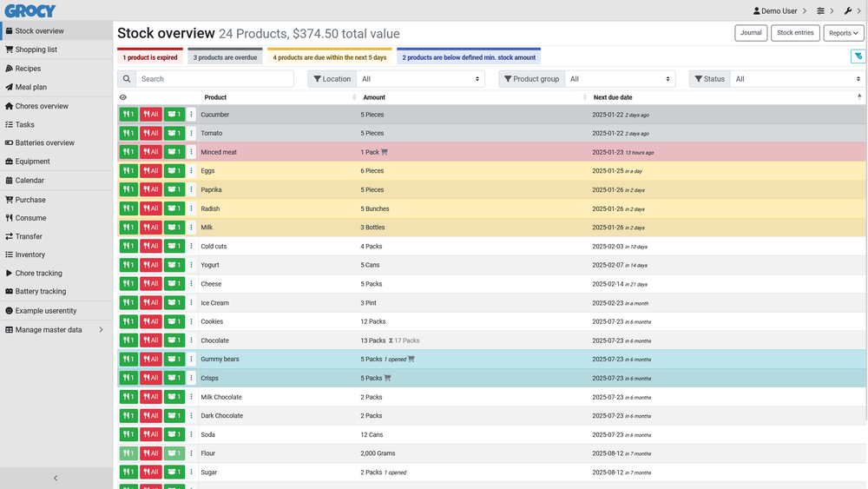Click the Grocy logo
The height and width of the screenshot is (489, 868).
(30, 10)
